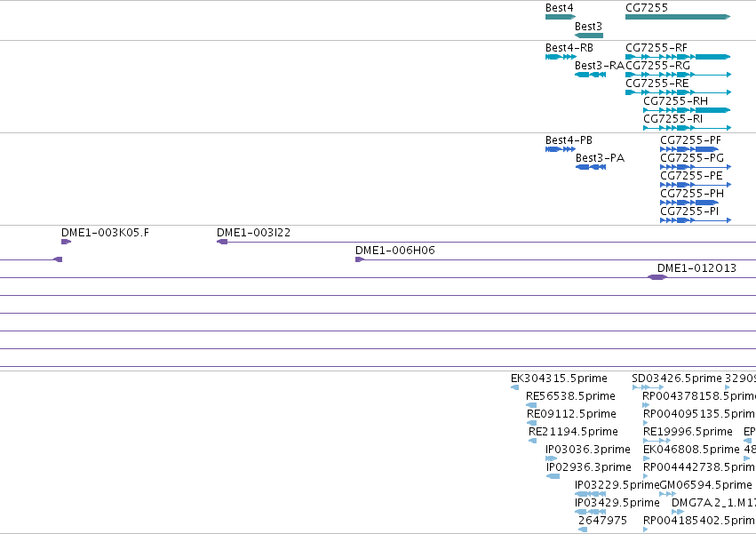Click the EK046808.5prime EST label
756x534 pixels.
(691, 450)
